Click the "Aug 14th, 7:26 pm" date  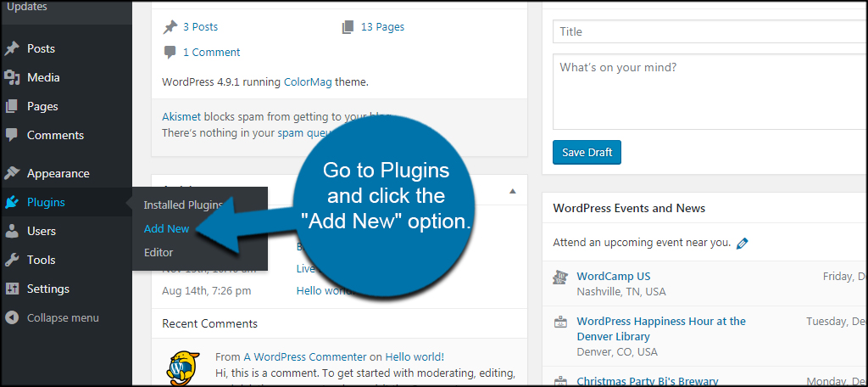tap(207, 290)
